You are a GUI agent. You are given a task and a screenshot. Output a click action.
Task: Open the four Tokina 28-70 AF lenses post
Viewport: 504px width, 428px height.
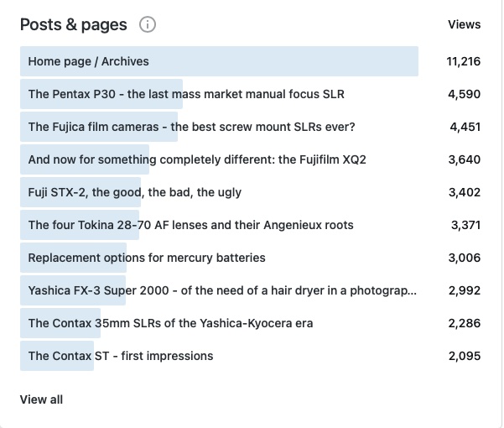coord(190,225)
